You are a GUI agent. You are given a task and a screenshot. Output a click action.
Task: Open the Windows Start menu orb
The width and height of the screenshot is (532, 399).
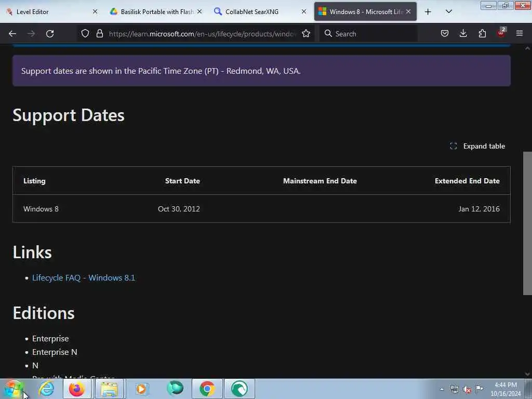click(x=14, y=389)
